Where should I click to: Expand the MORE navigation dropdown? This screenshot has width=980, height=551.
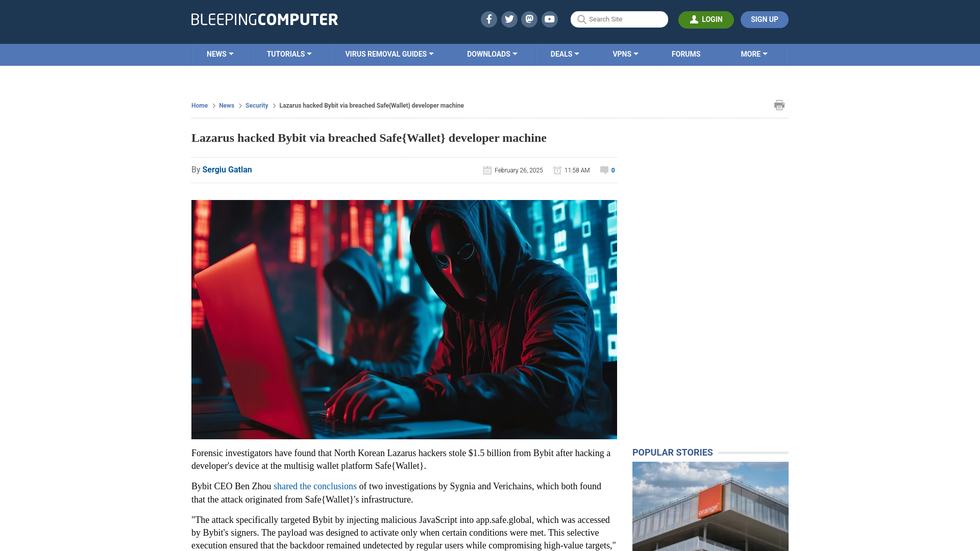click(x=754, y=55)
